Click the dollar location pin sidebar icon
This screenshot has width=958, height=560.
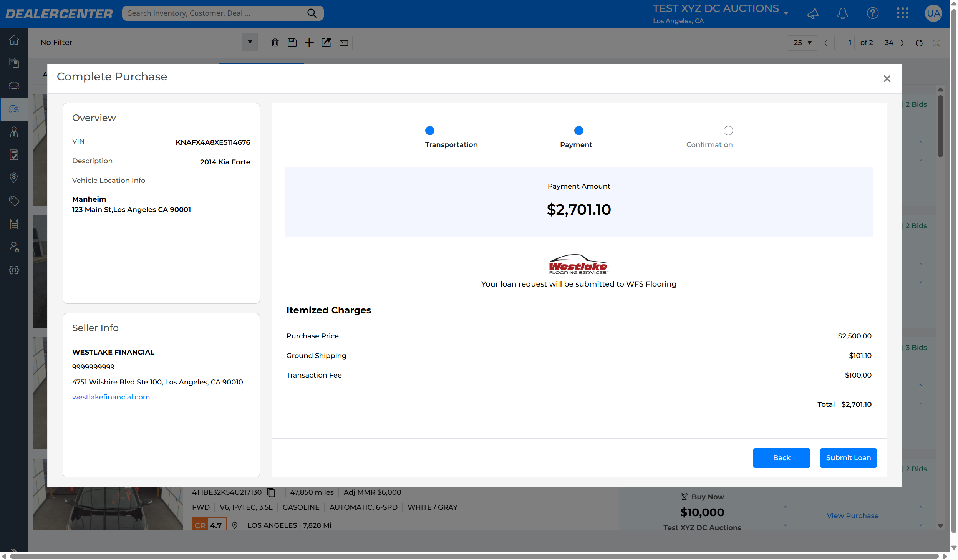point(14,177)
